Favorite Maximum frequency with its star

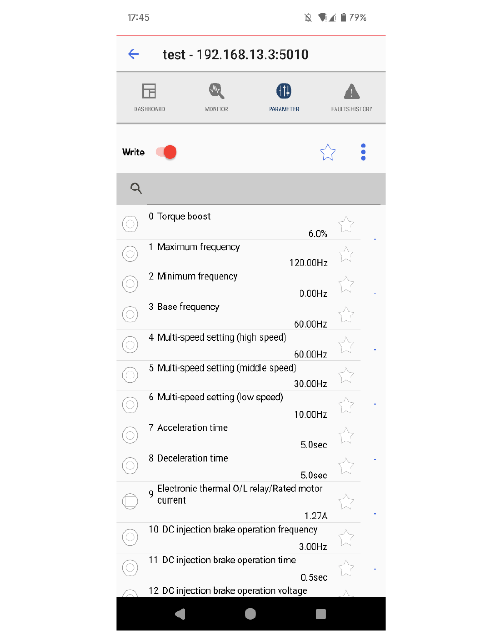click(346, 255)
